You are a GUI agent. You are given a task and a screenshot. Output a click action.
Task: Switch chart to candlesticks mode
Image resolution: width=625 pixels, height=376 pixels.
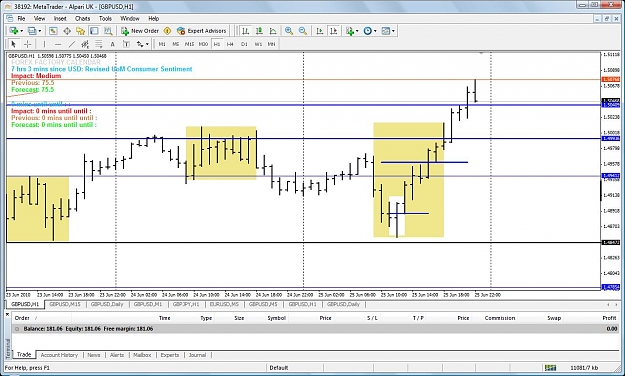[259, 31]
